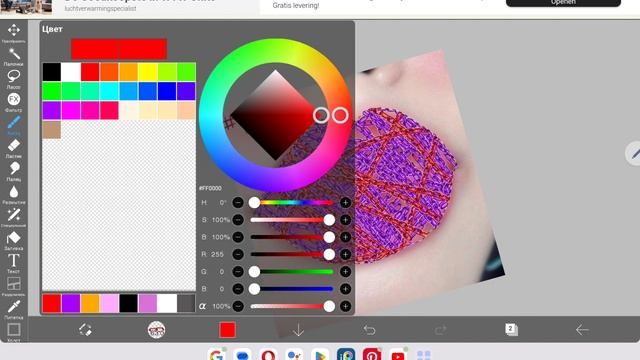Image resolution: width=640 pixels, height=360 pixels.
Task: Decrease saturation with the S minus button
Action: (x=238, y=220)
